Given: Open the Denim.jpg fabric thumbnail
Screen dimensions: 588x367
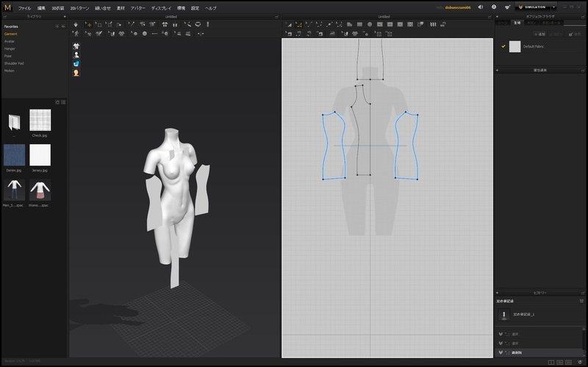Looking at the screenshot, I should pyautogui.click(x=15, y=155).
